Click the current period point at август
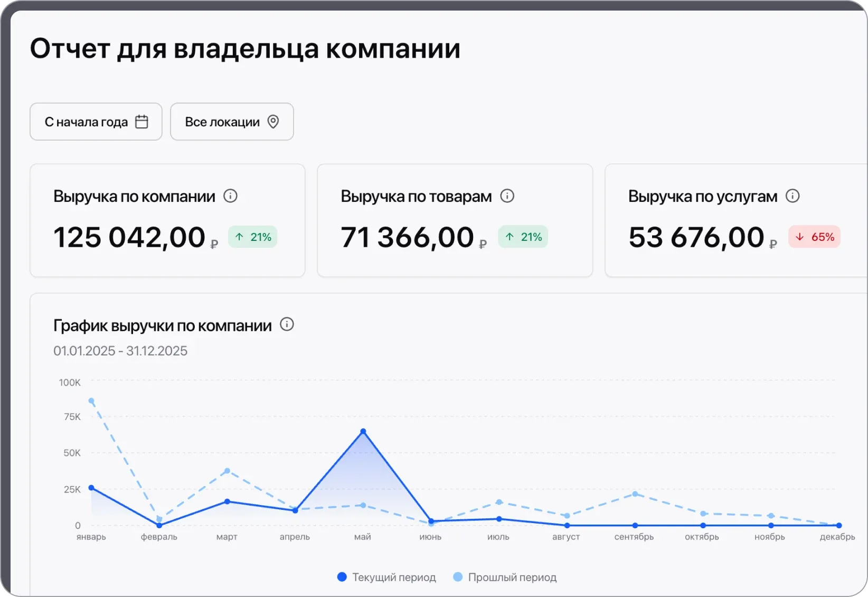868x597 pixels. (567, 526)
